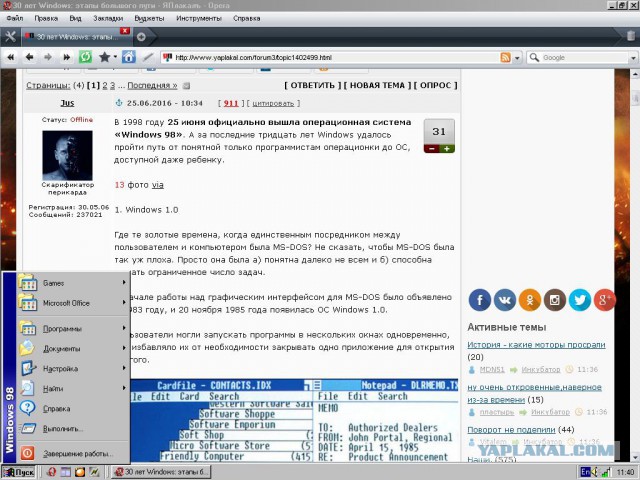This screenshot has height=480, width=640.
Task: Expand Программы in Start menu
Action: [73, 329]
